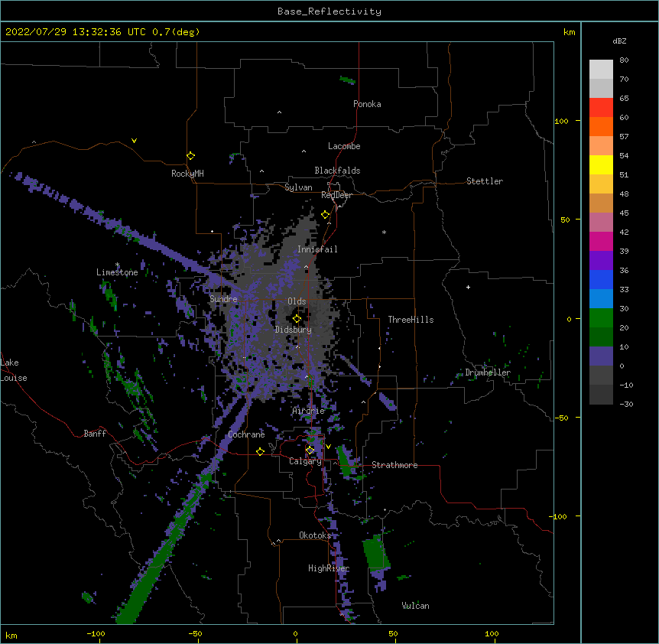Click the green 30 dBZ legend swatch
659x644 pixels.
click(601, 318)
